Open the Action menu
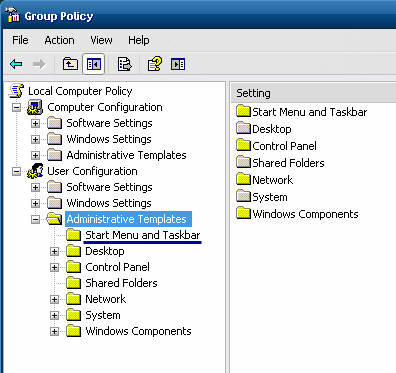This screenshot has width=396, height=373. tap(59, 40)
